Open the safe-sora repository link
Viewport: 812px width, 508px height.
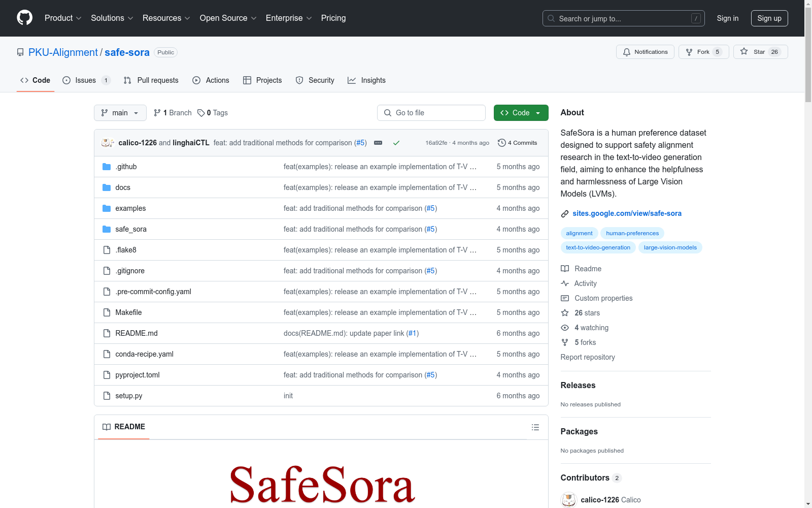point(127,52)
